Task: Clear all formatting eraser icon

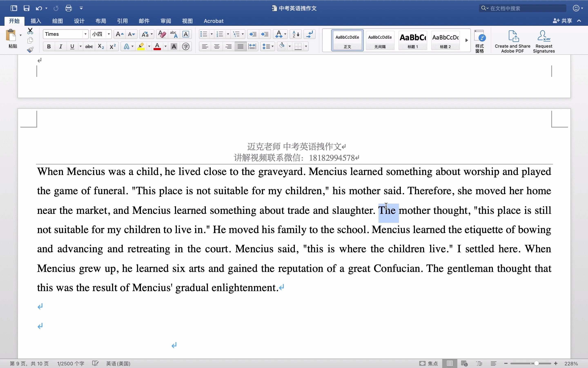Action: [162, 34]
